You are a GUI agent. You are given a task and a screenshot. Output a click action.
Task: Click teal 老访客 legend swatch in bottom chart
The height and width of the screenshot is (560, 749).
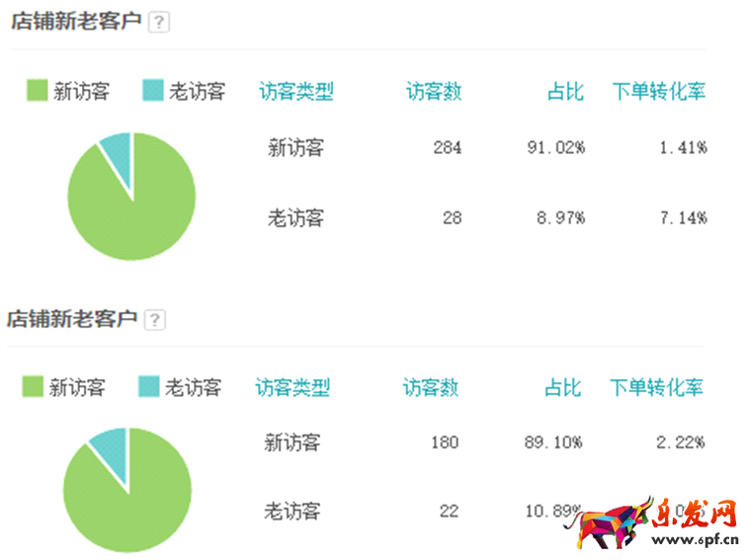[148, 387]
